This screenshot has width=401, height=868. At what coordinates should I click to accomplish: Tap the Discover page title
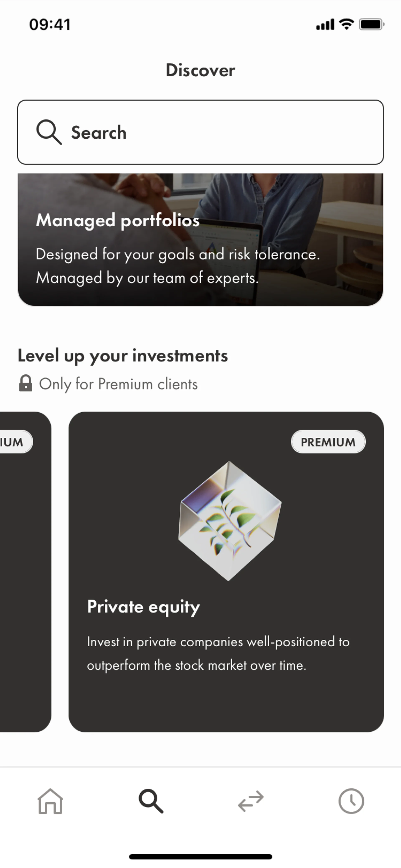[x=200, y=70]
